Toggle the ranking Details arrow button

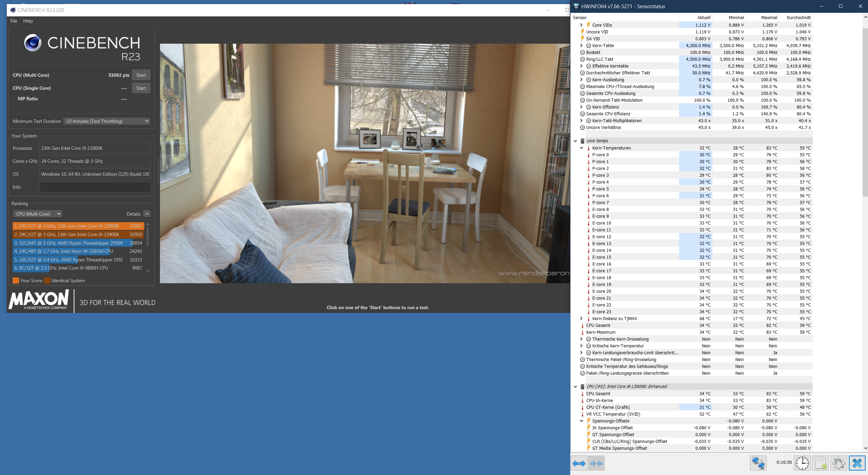pyautogui.click(x=147, y=214)
